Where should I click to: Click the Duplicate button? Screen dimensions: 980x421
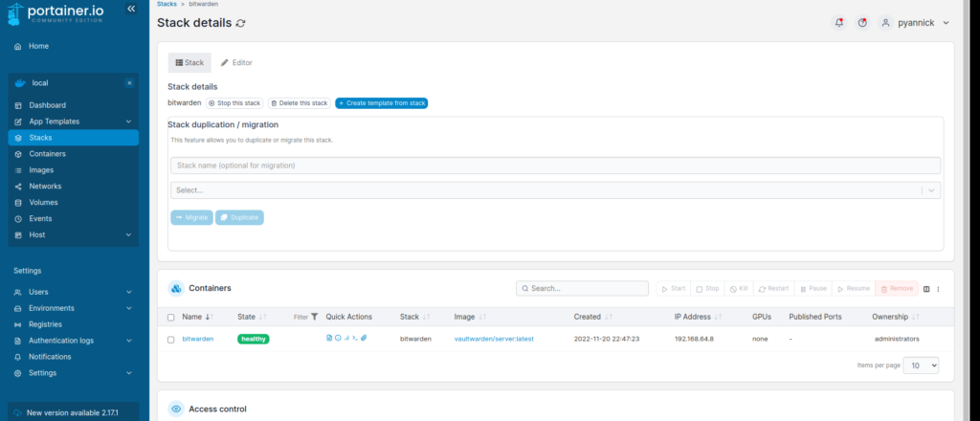click(x=239, y=218)
